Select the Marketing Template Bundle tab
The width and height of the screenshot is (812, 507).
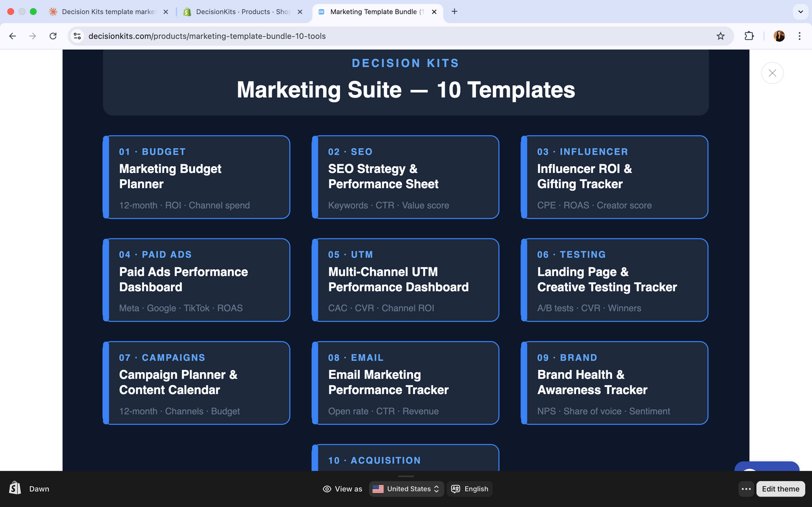[x=374, y=11]
